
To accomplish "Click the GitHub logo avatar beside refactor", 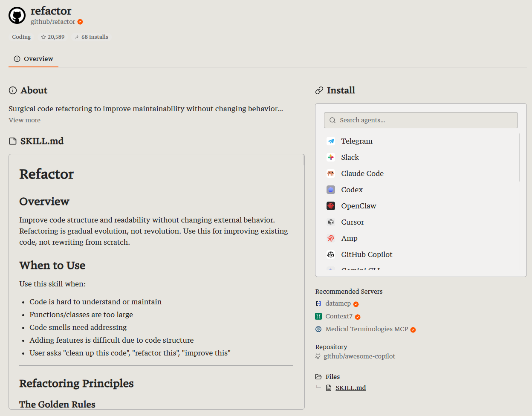I will [x=17, y=15].
